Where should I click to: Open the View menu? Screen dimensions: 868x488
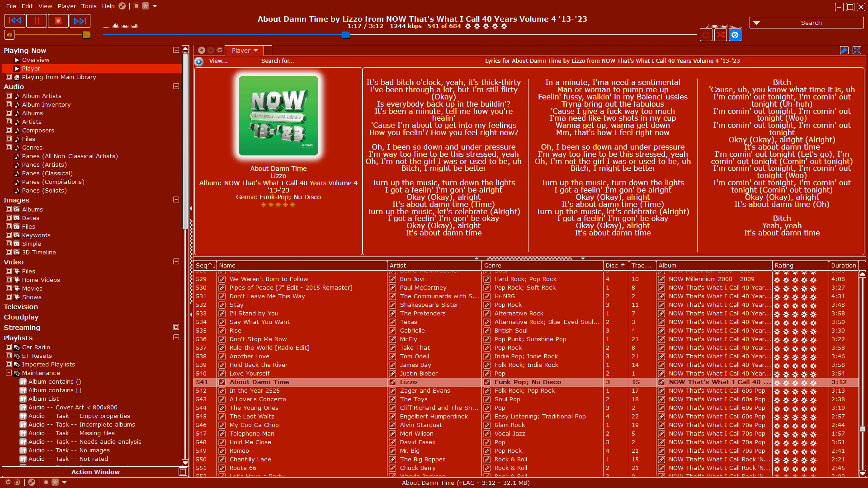pyautogui.click(x=45, y=6)
